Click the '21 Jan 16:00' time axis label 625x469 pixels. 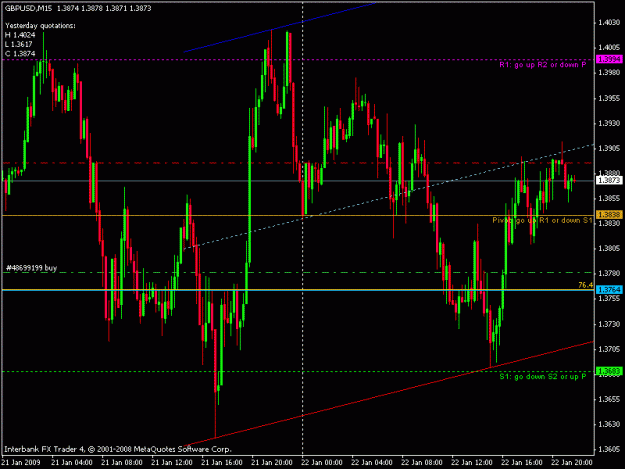pos(222,463)
